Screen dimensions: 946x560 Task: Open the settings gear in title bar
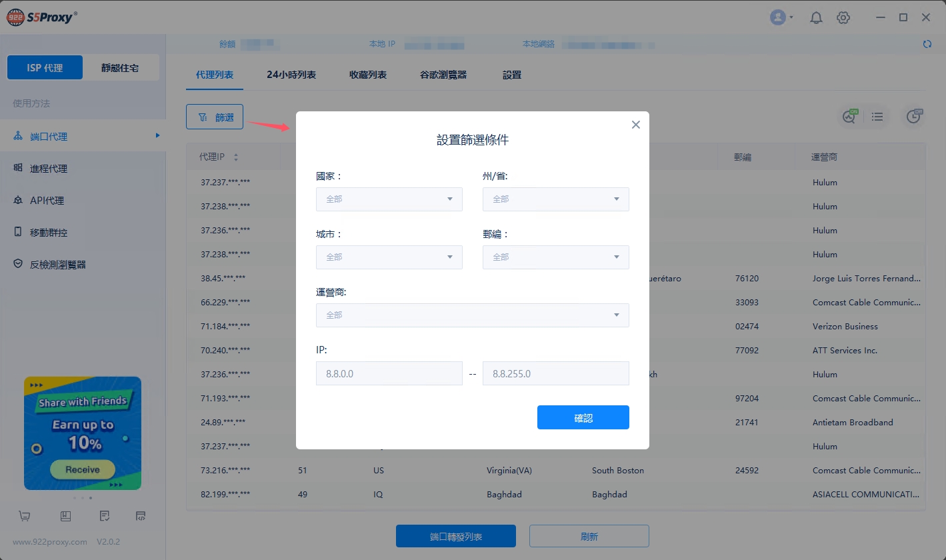pos(843,18)
